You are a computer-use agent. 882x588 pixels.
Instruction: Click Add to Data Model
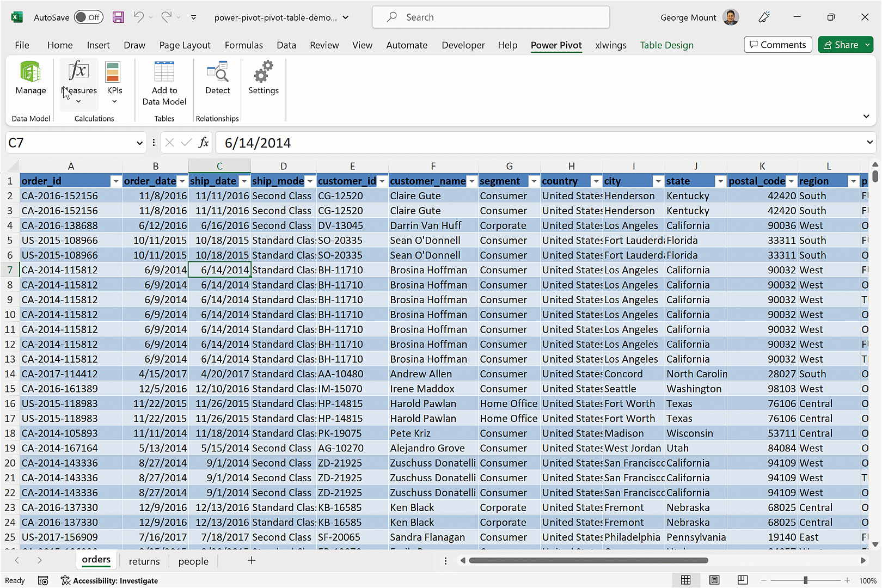[x=164, y=82]
